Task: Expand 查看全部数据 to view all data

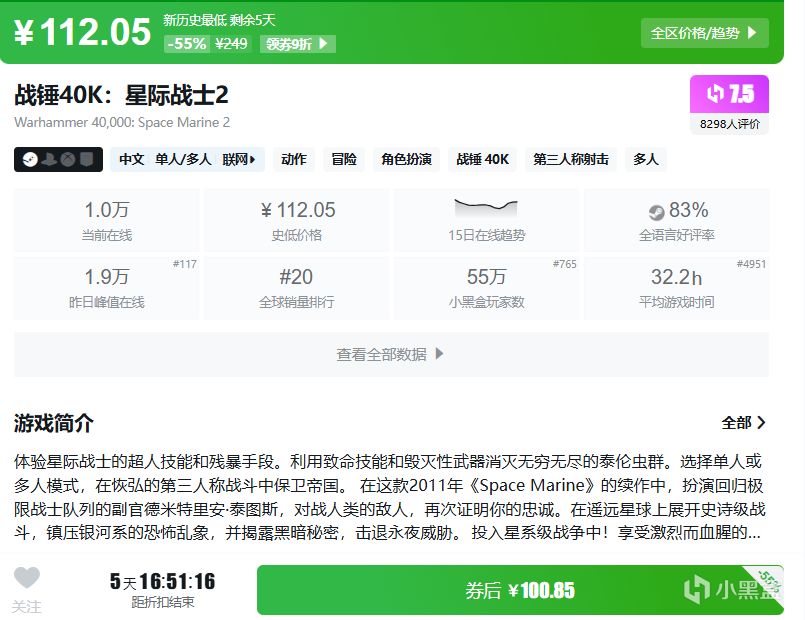Action: [391, 355]
